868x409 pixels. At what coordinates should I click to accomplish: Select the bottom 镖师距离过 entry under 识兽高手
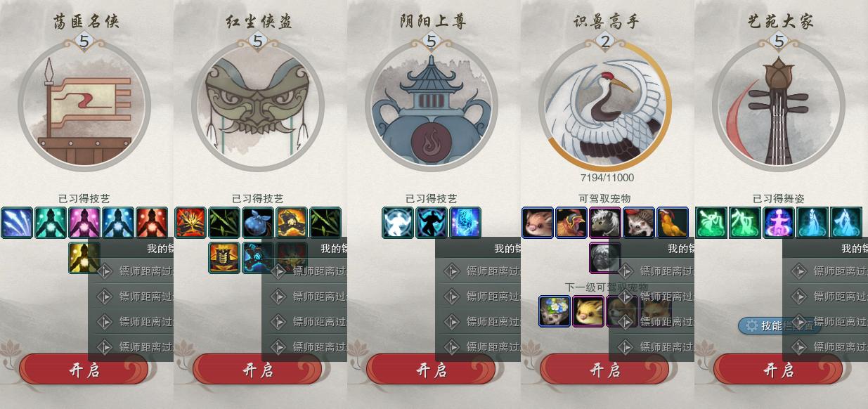(x=652, y=346)
